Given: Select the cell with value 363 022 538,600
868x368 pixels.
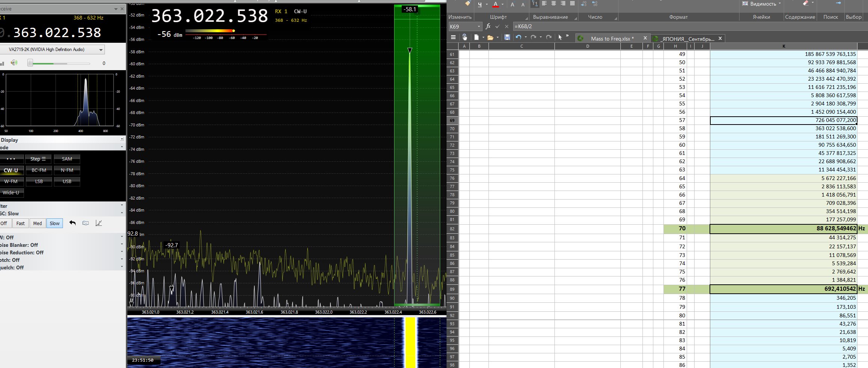Looking at the screenshot, I should tap(783, 128).
